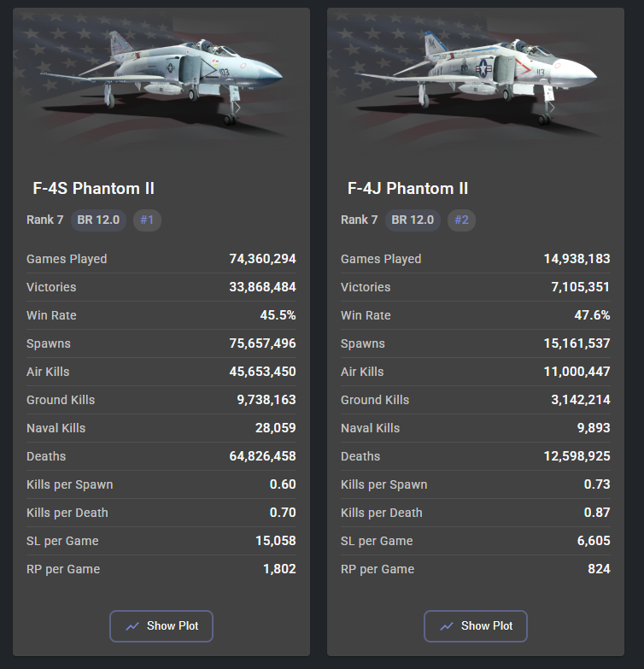Click the F-4J Phantom II title
This screenshot has height=669, width=644.
407,189
